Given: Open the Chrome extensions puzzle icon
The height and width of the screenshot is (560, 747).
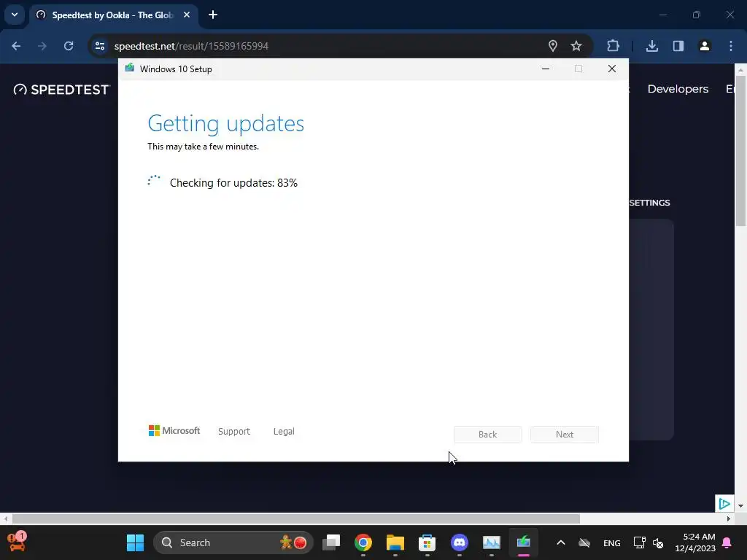Looking at the screenshot, I should (613, 46).
